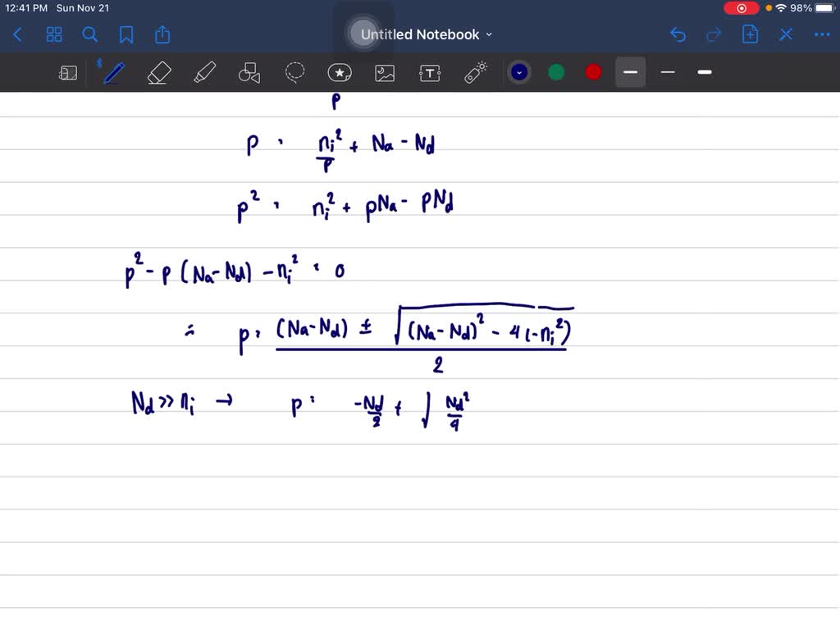This screenshot has height=630, width=840.
Task: Open the share and export menu
Action: pos(162,34)
